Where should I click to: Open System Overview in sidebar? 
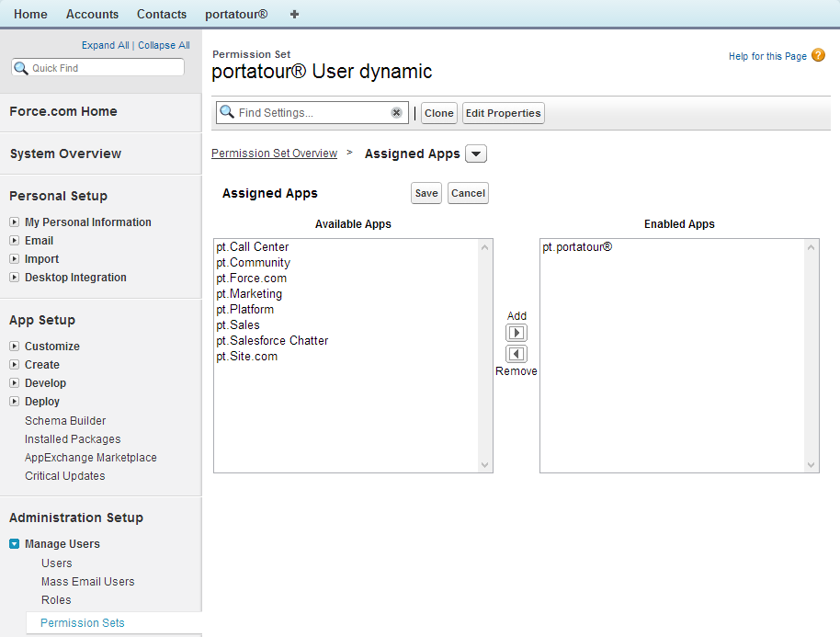pyautogui.click(x=65, y=154)
